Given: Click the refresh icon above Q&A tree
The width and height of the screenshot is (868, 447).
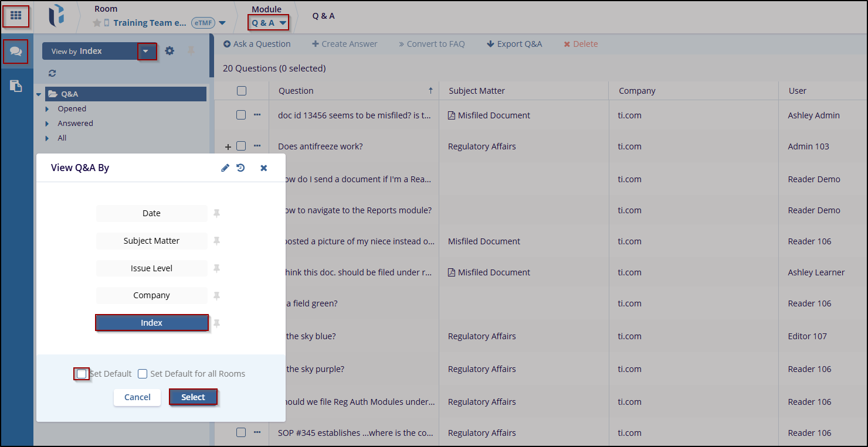Looking at the screenshot, I should [52, 73].
